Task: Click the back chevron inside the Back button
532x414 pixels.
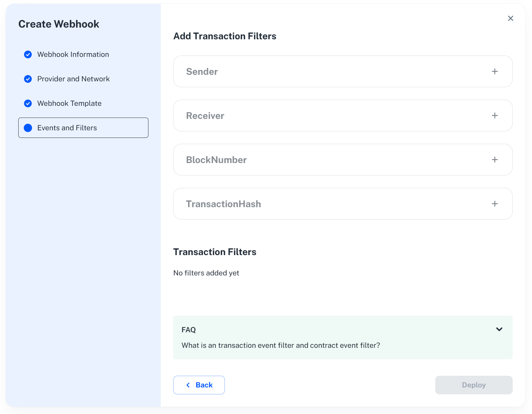Action: pos(188,385)
